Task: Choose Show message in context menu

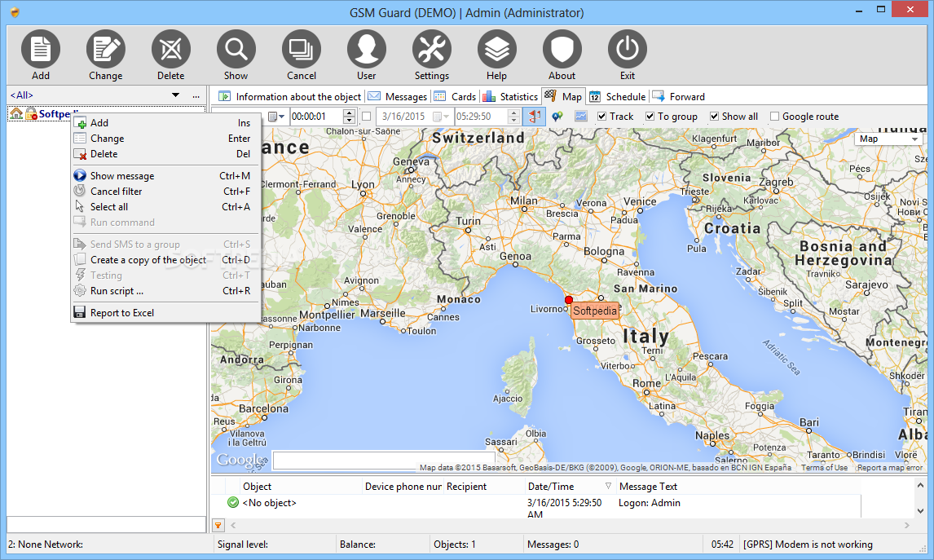Action: [165, 176]
